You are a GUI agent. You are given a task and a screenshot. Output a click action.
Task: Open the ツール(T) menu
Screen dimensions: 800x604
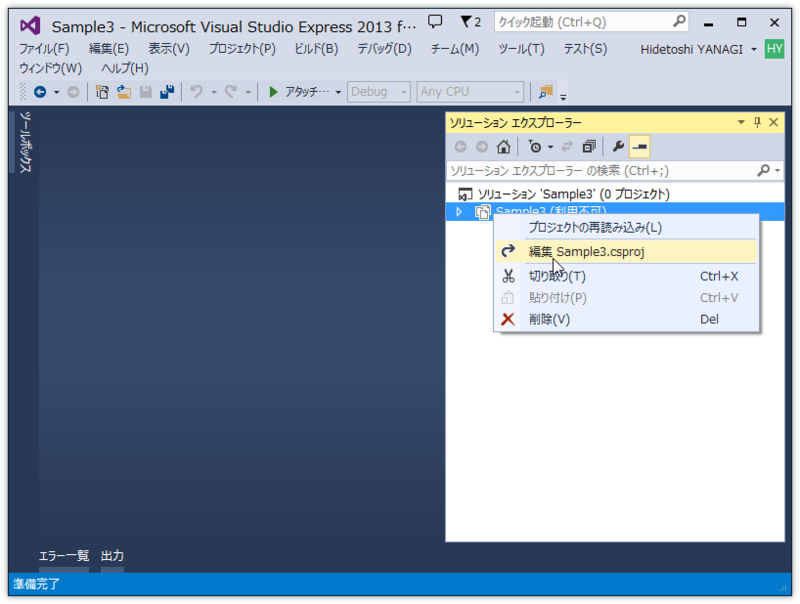(x=521, y=49)
